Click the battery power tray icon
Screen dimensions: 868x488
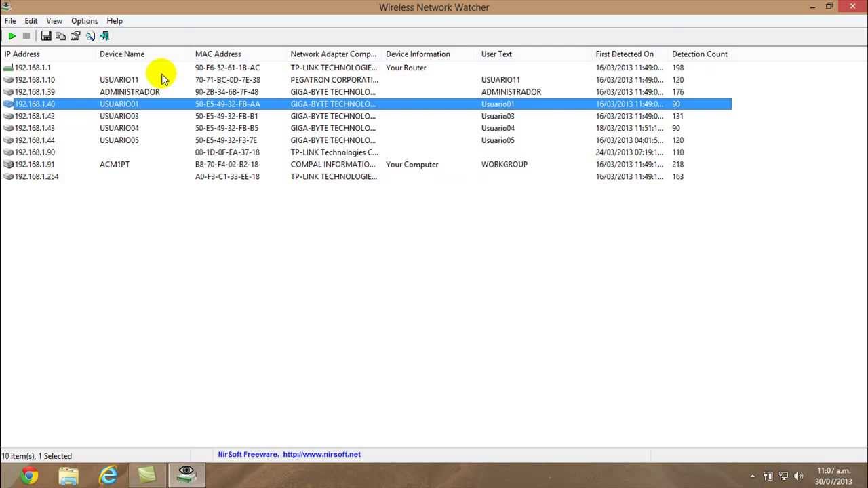[x=768, y=476]
